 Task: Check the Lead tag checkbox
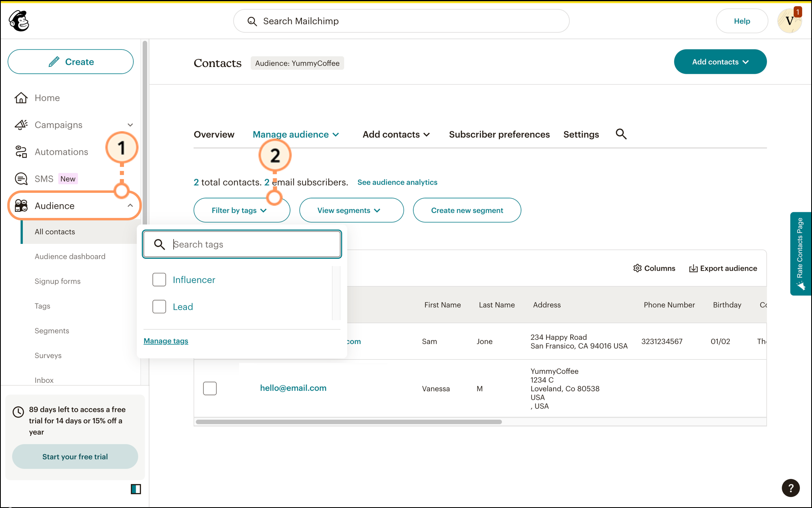[159, 307]
